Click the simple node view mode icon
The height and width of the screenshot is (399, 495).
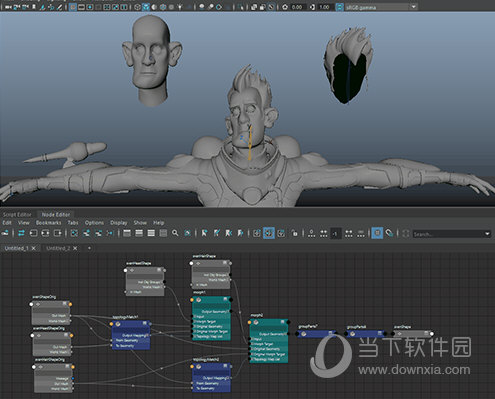(127, 233)
